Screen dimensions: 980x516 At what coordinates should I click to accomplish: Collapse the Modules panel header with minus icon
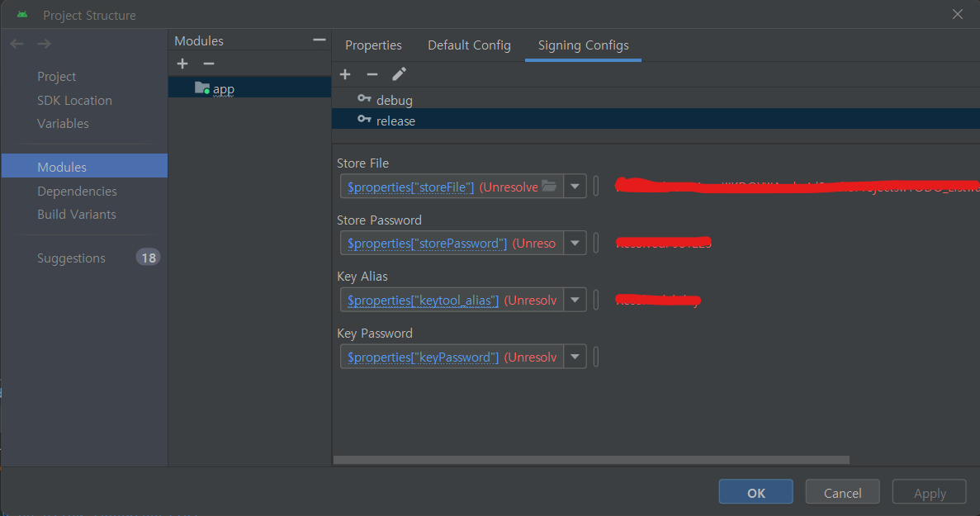pyautogui.click(x=319, y=39)
